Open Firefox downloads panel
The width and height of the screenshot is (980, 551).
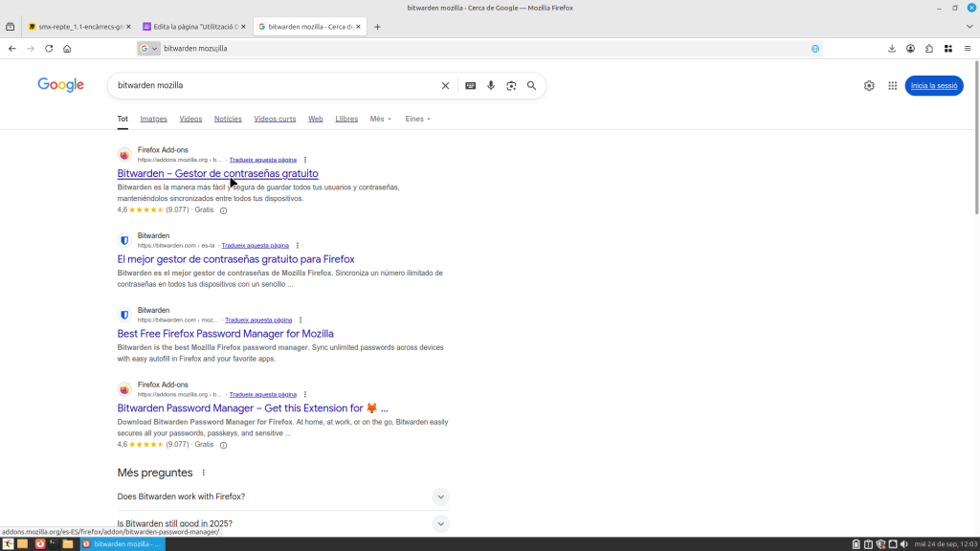[x=892, y=49]
